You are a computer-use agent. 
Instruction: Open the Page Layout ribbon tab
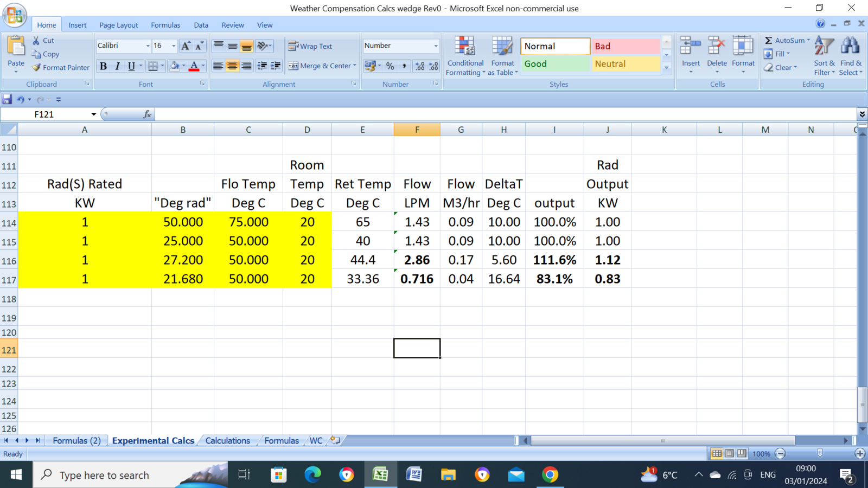pyautogui.click(x=118, y=25)
